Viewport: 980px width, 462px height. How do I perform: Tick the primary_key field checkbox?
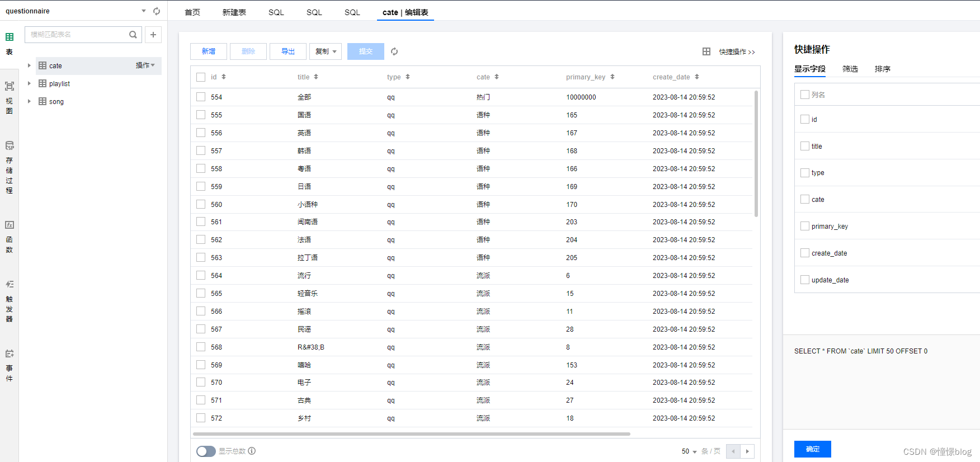pyautogui.click(x=805, y=226)
